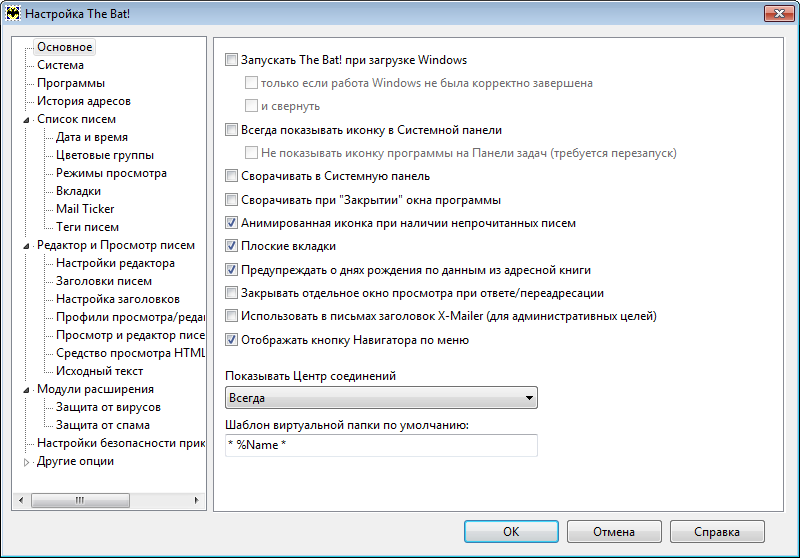Image resolution: width=800 pixels, height=558 pixels.
Task: Check 'Всегда показывать иконку в Системной панели'
Action: 232,130
